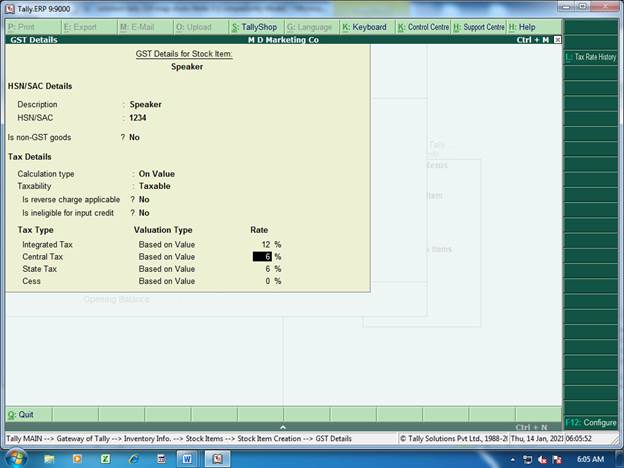Viewport: 624px width, 468px height.
Task: Click the Tax Rate History button
Action: point(591,57)
